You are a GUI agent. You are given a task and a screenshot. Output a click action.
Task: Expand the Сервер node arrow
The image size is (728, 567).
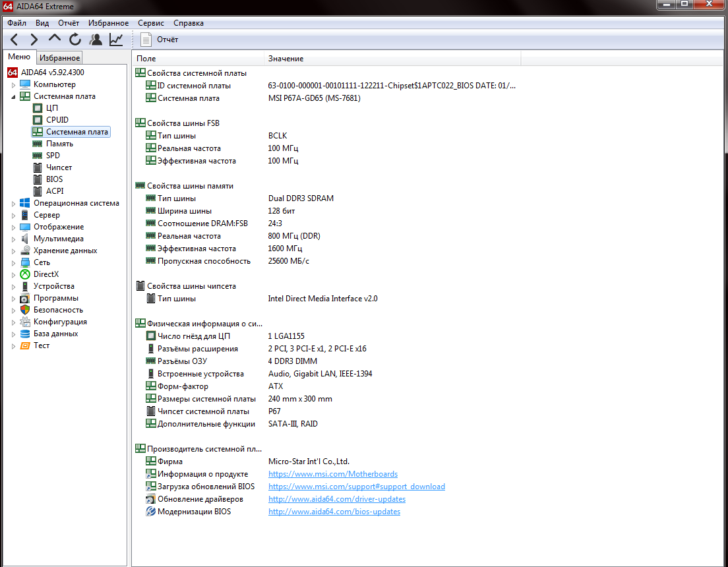pos(13,216)
